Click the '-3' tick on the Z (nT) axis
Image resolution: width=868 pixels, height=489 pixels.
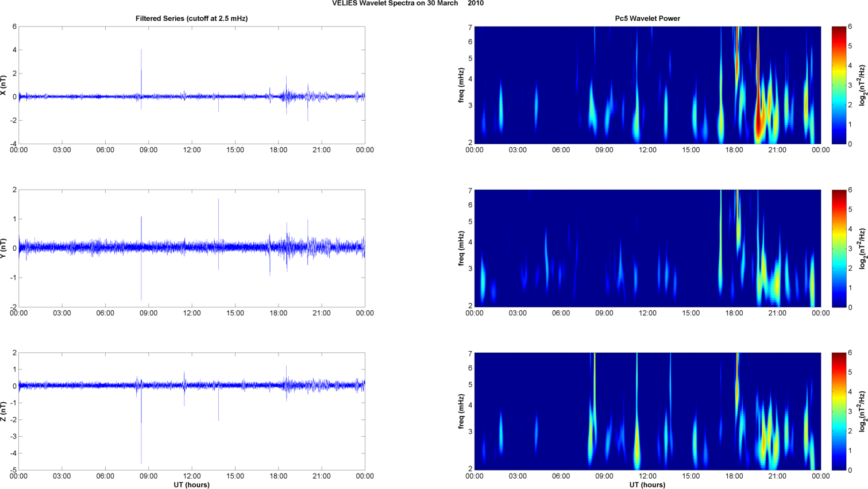click(13, 437)
